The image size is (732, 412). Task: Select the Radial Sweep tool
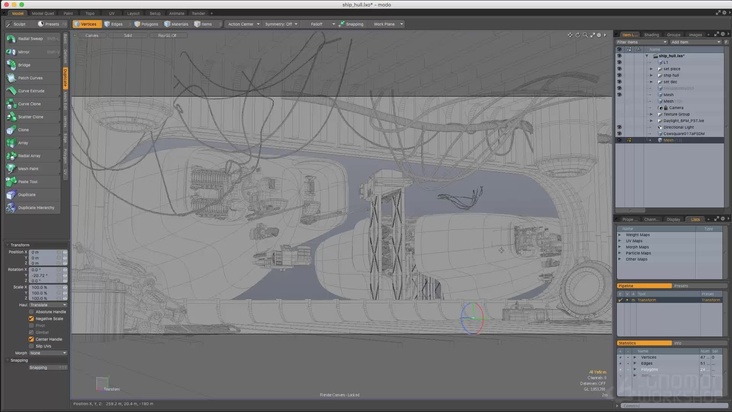pos(30,37)
